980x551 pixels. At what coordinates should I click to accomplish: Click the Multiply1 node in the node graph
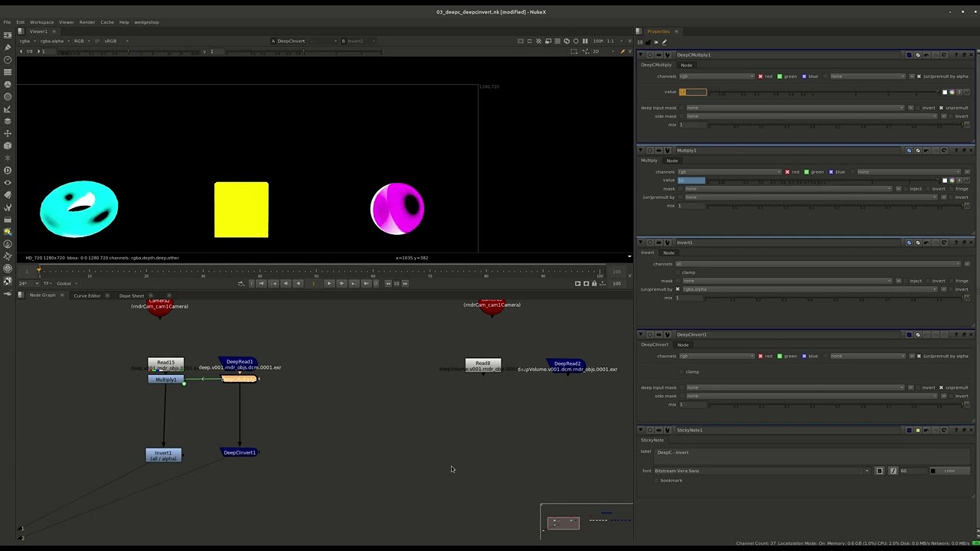[166, 380]
